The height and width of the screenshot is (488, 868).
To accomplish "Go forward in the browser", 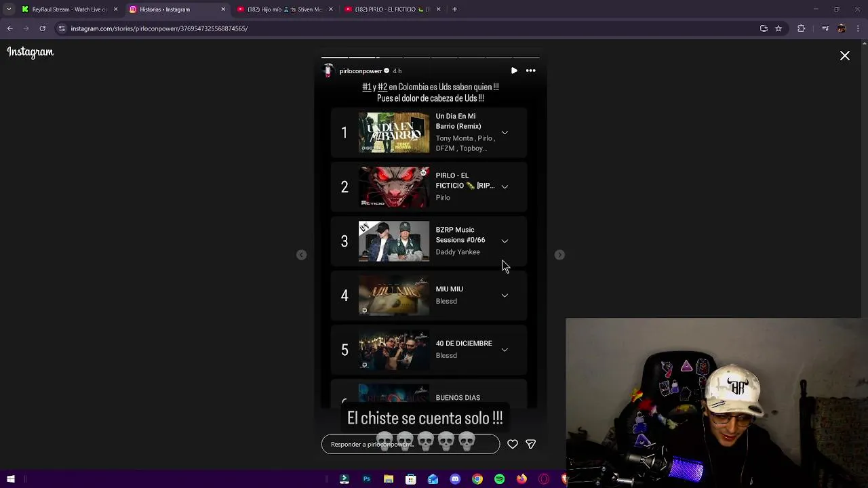I will pyautogui.click(x=26, y=28).
